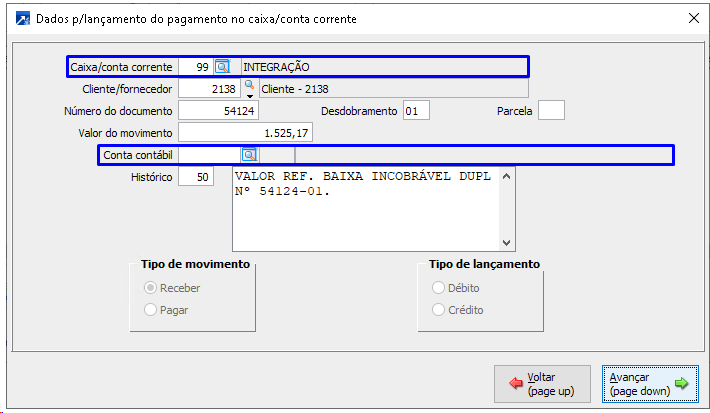Expand dropdown arrow under Cliente/fornecedor search
710x413 pixels.
(249, 96)
